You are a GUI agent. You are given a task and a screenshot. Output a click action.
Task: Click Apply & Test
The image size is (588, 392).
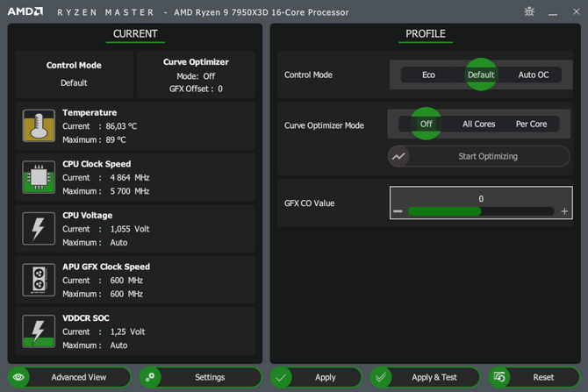(x=425, y=377)
